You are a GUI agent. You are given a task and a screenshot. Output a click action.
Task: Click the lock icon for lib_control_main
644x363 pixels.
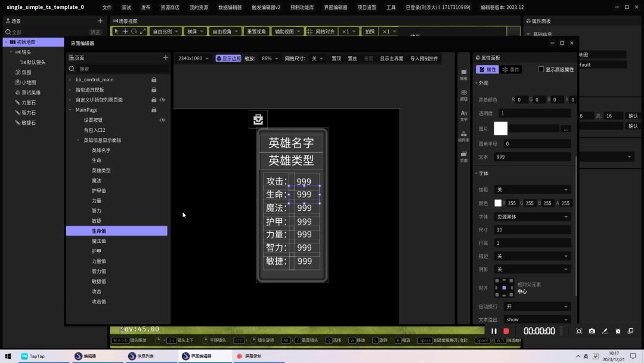(154, 79)
